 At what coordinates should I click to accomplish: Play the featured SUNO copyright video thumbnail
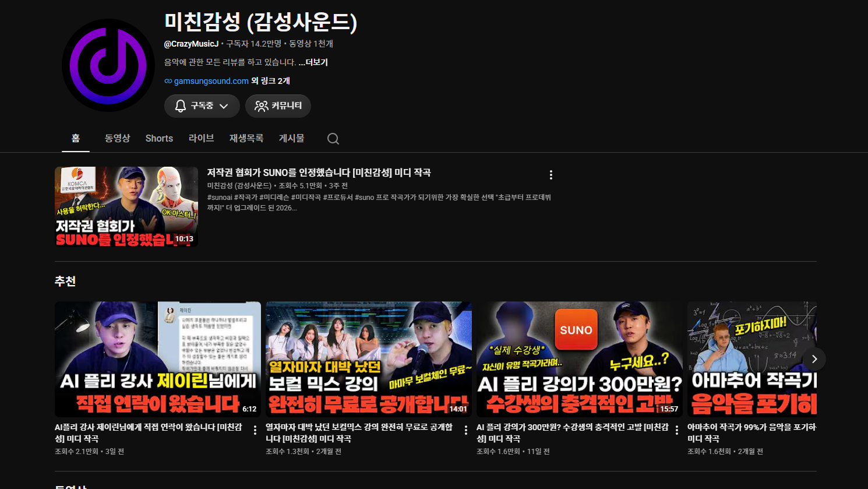[126, 207]
